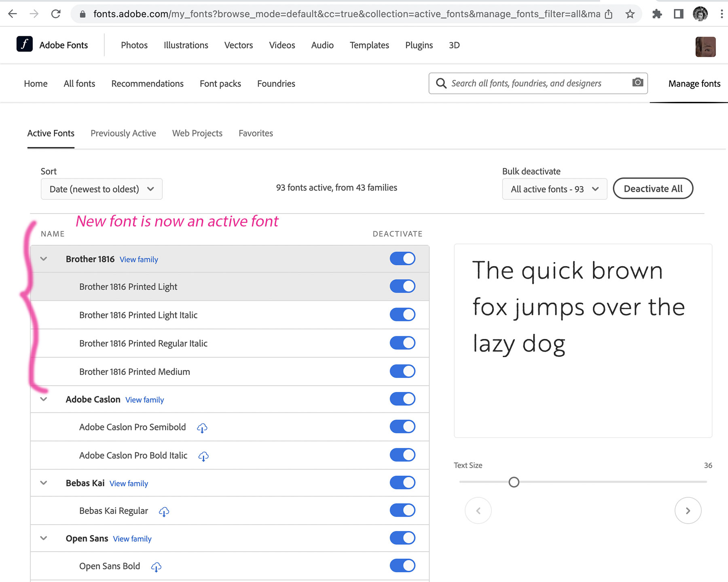
Task: Collapse the Brother 1816 family chevron
Action: [44, 259]
